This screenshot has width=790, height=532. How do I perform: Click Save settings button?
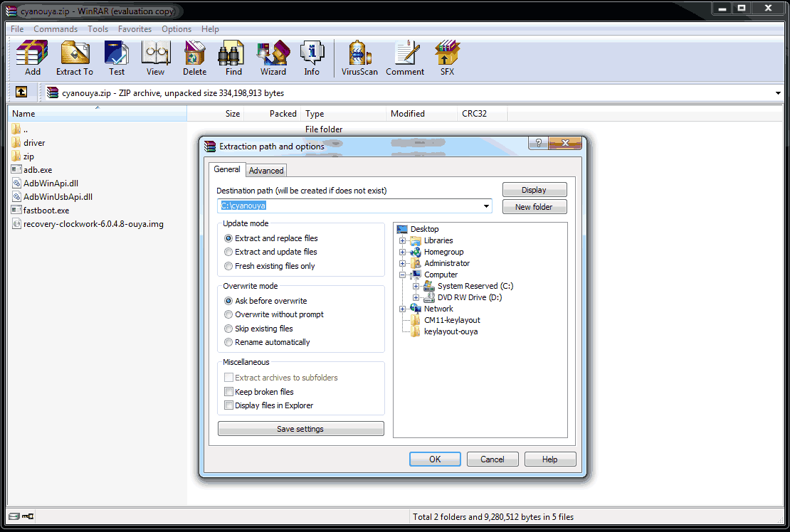tap(300, 429)
